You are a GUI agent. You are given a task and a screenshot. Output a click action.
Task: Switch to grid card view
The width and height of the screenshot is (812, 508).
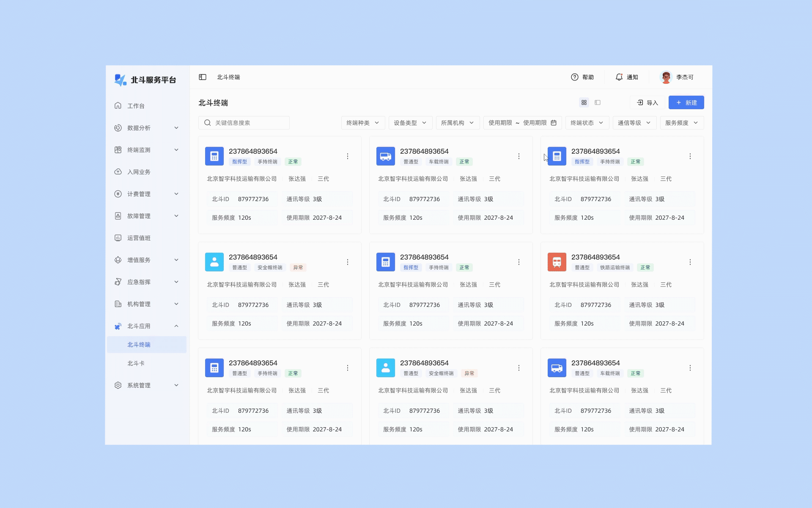(584, 102)
